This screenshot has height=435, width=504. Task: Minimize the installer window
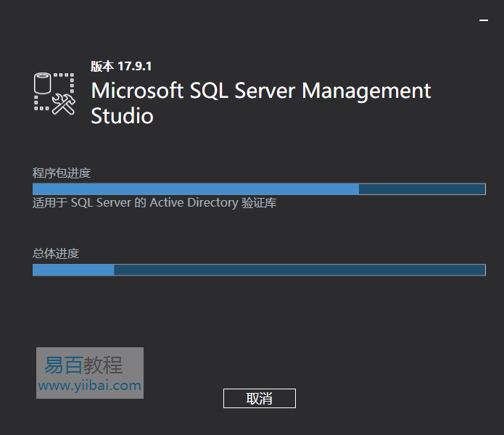click(x=484, y=20)
